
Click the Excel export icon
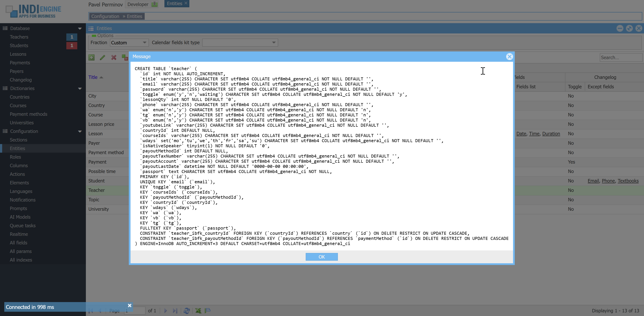tap(198, 310)
